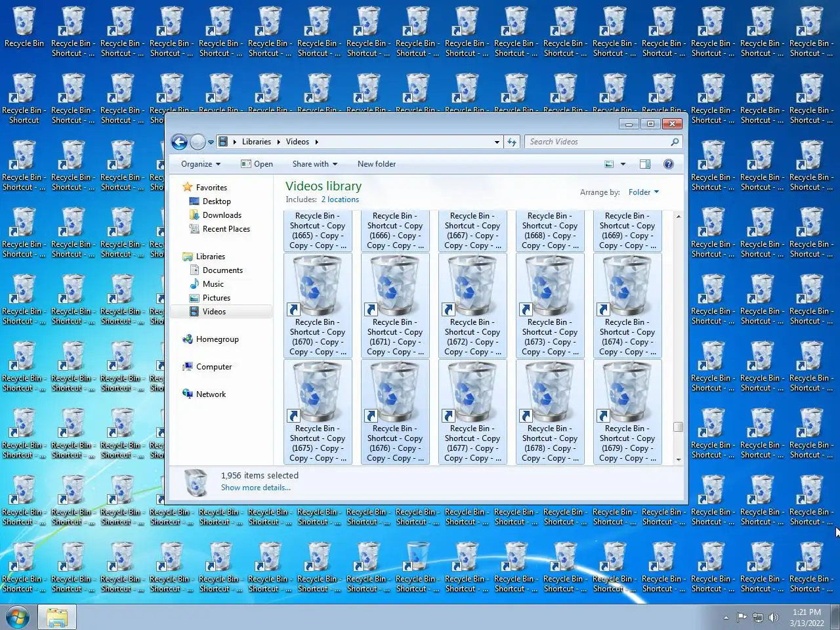
Task: Click the search magnifier icon
Action: 675,142
